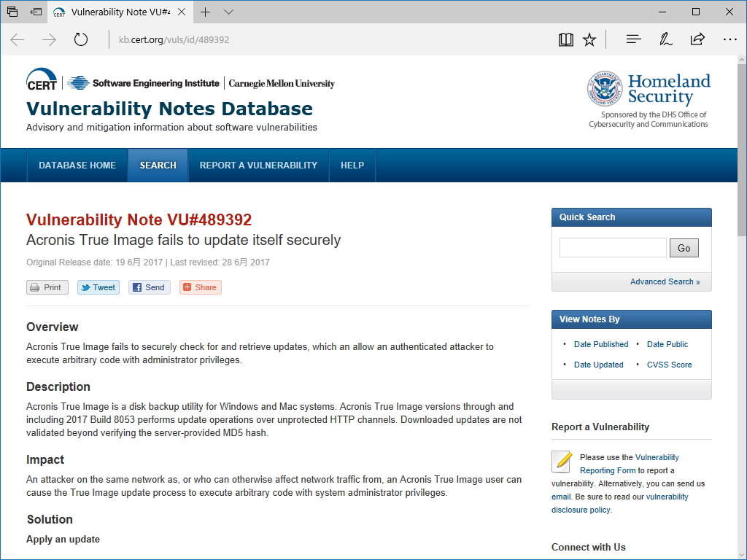The width and height of the screenshot is (747, 560).
Task: Click the Go search button
Action: [x=684, y=248]
